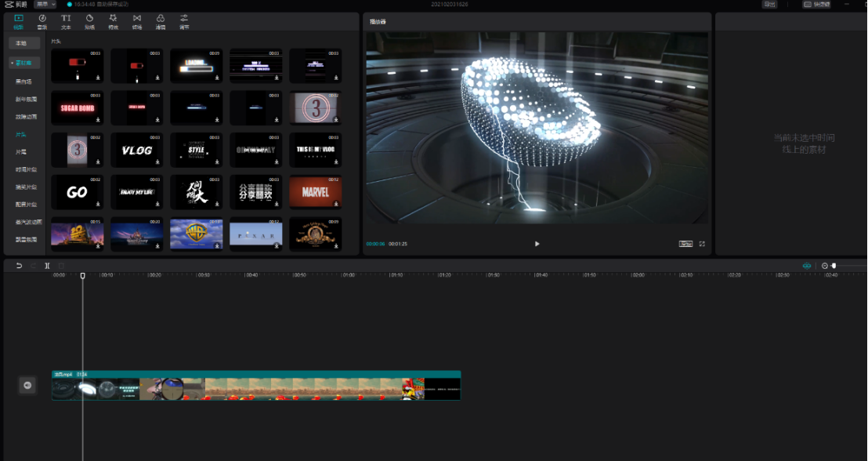Select the 片尾 outro category in sidebar
The image size is (868, 461).
tap(22, 151)
